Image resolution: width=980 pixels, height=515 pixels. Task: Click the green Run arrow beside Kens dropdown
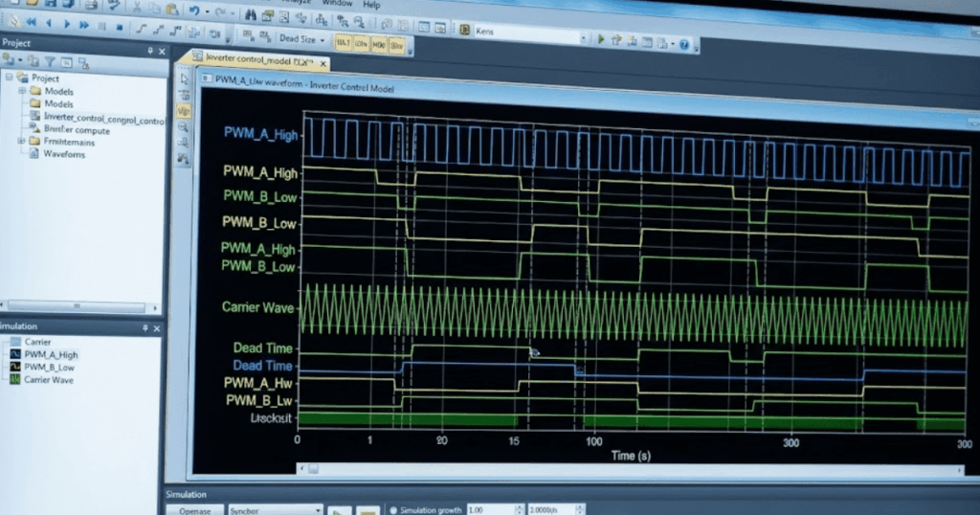[601, 40]
